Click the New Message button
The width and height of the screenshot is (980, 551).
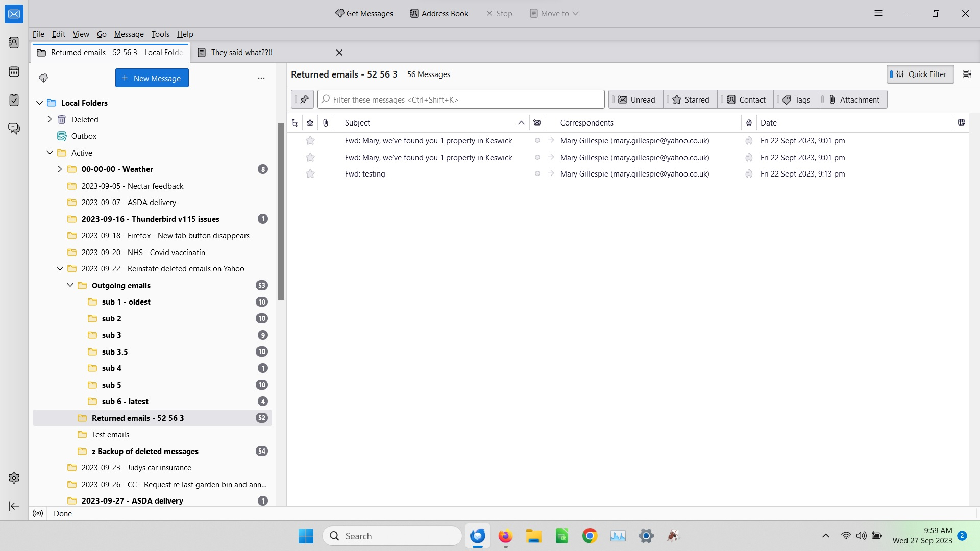[x=152, y=78]
